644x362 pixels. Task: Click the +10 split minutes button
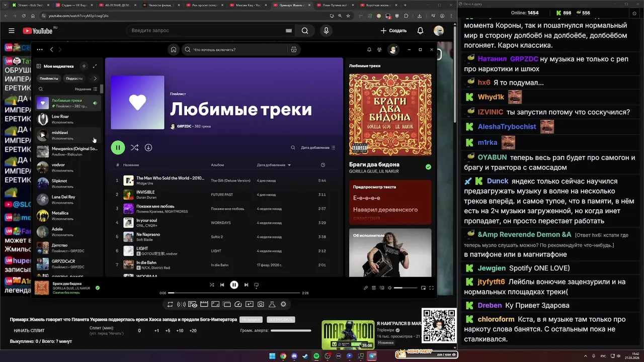[x=180, y=330]
